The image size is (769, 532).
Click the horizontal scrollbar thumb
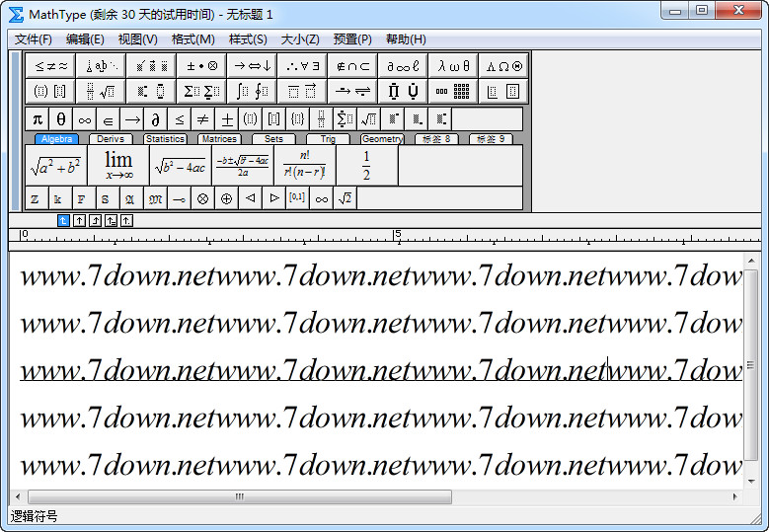pyautogui.click(x=239, y=496)
